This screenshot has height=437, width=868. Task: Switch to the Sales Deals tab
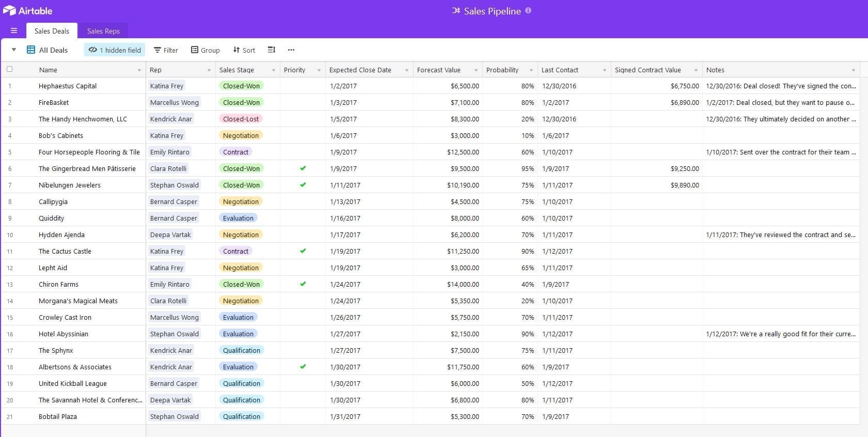click(x=52, y=31)
